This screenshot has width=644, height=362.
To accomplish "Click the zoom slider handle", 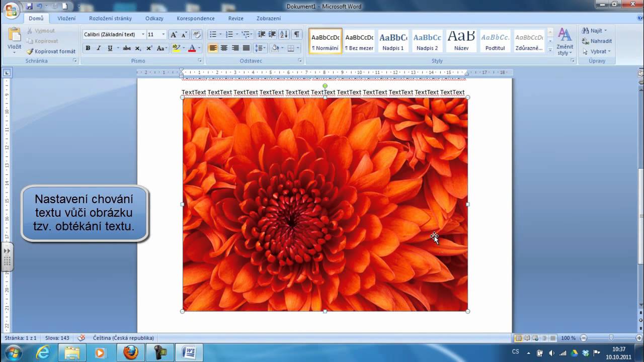I will (x=611, y=338).
